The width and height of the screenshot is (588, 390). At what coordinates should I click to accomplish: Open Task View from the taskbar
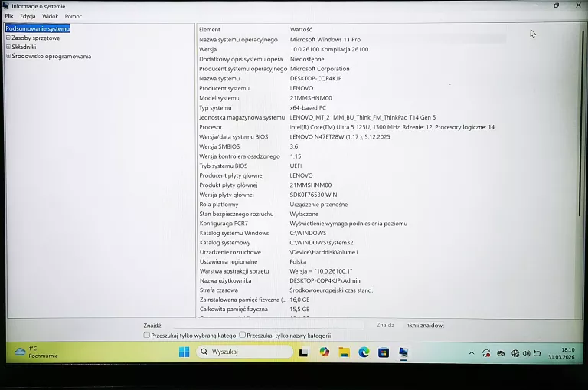coord(303,352)
